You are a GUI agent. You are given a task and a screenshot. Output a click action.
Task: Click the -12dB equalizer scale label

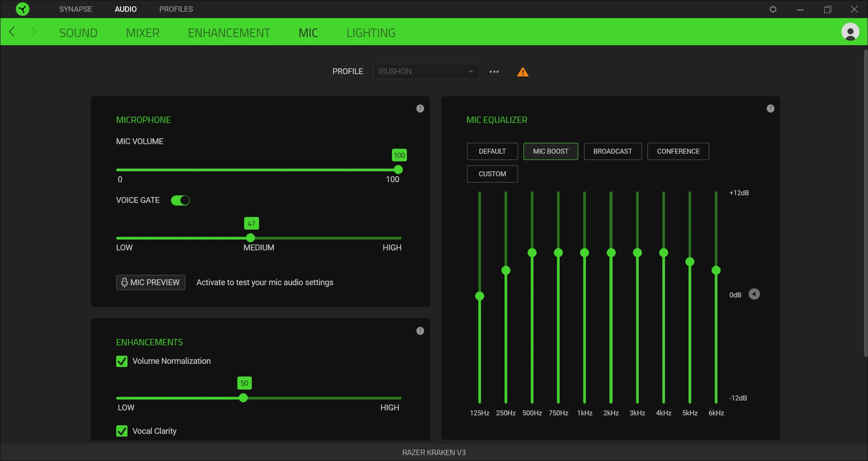click(738, 398)
